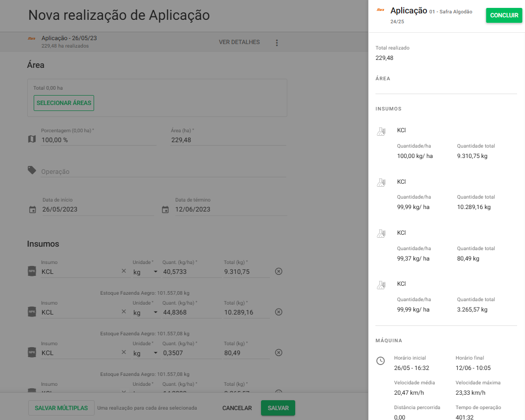Clear the first KCL insumo field
The image size is (525, 420).
pos(124,271)
